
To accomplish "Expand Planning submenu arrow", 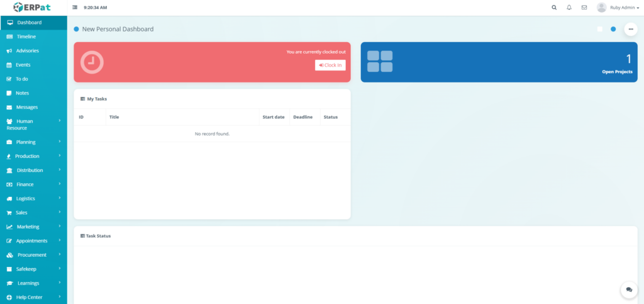I will coord(60,142).
